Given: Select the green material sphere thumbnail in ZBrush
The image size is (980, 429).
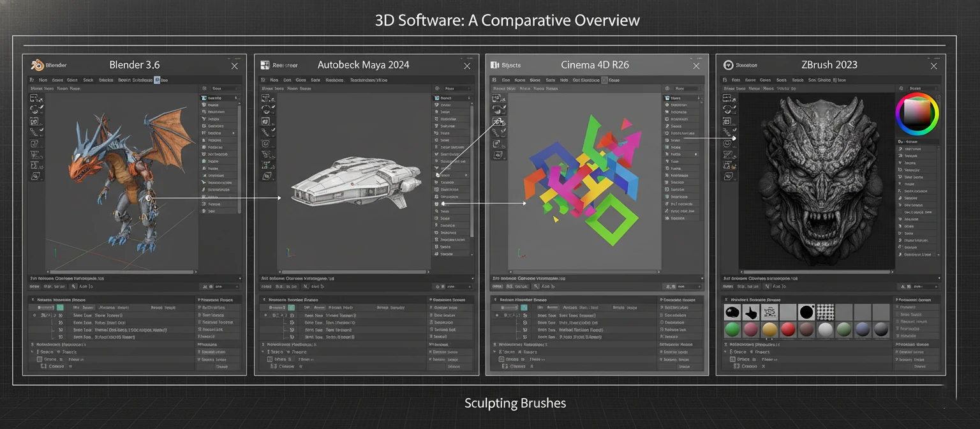Looking at the screenshot, I should [732, 329].
